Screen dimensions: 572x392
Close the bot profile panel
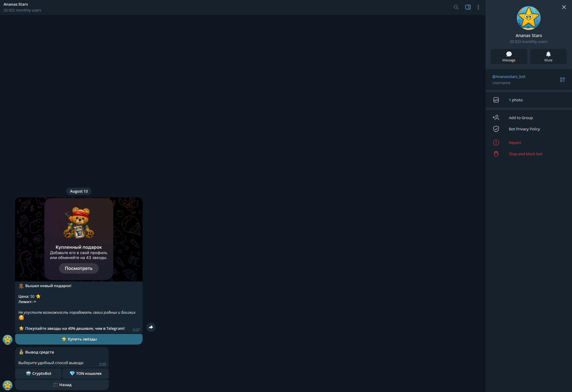point(564,7)
